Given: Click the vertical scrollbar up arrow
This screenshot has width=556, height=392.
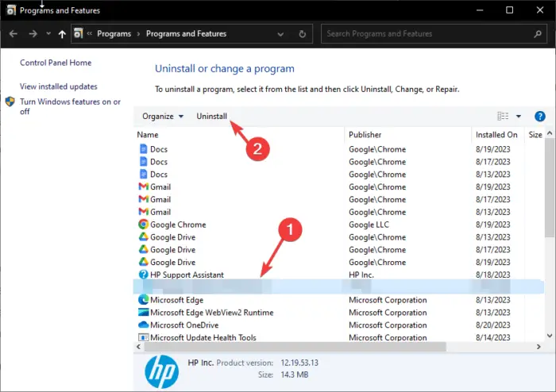Looking at the screenshot, I should tap(550, 133).
